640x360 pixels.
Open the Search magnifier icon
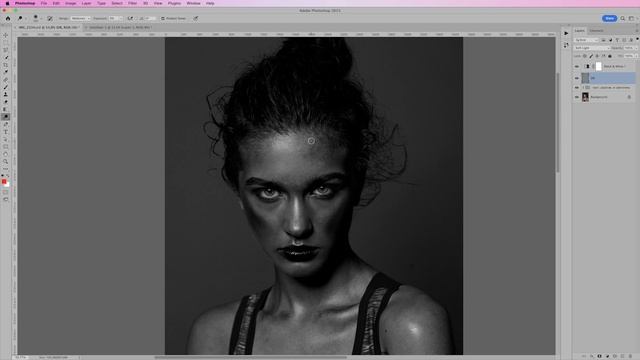[x=623, y=18]
